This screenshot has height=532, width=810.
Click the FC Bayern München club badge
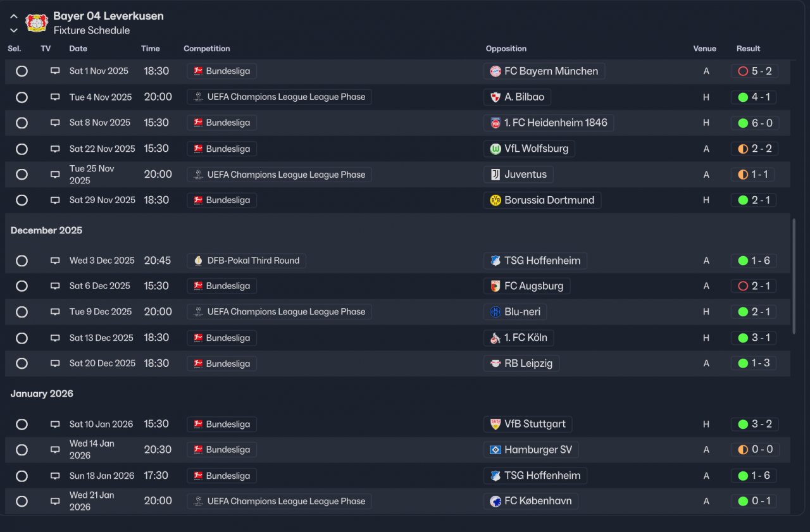pyautogui.click(x=495, y=71)
